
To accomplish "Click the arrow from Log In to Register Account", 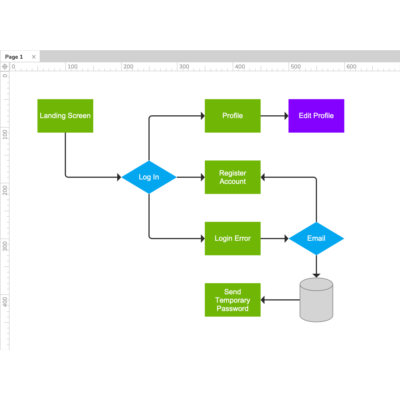I will (191, 177).
